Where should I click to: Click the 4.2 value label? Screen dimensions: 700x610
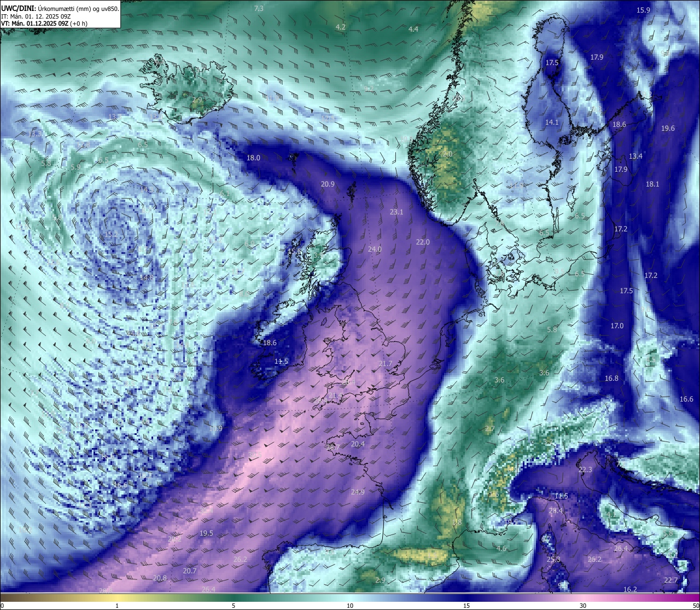pos(341,27)
